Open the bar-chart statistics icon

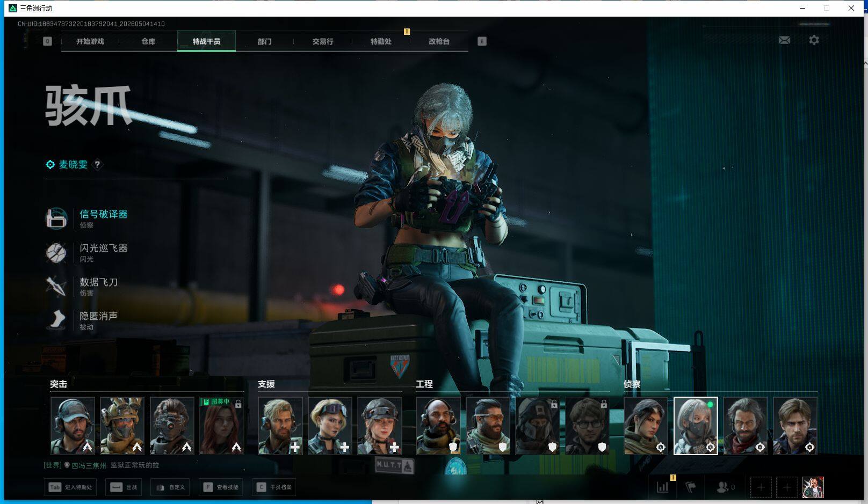pyautogui.click(x=663, y=487)
